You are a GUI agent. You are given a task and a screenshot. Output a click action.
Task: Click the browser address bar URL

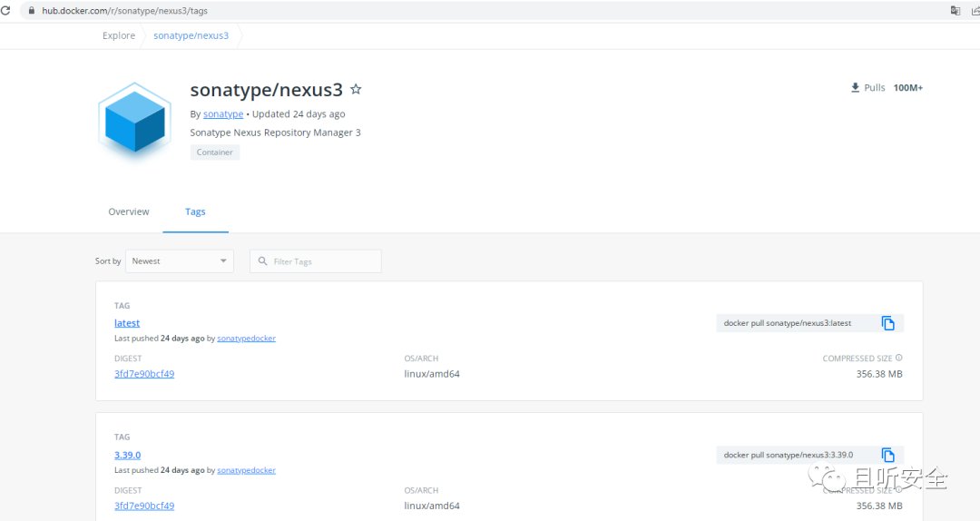pyautogui.click(x=125, y=11)
